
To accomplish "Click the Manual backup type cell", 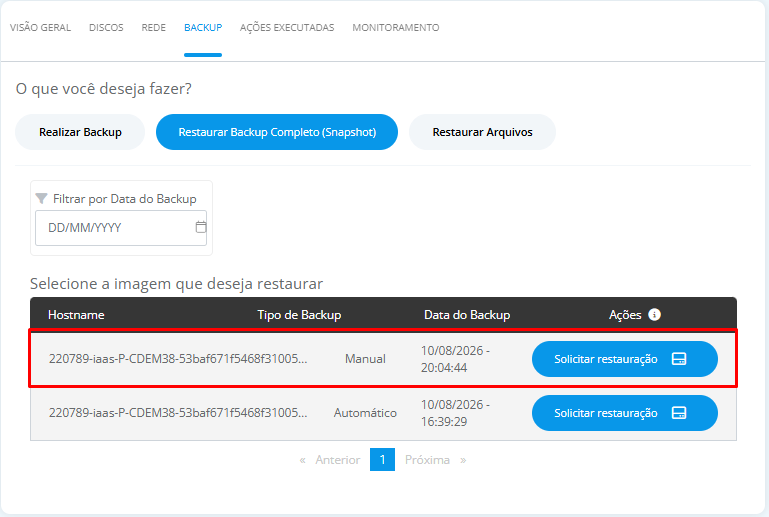I will coord(365,359).
